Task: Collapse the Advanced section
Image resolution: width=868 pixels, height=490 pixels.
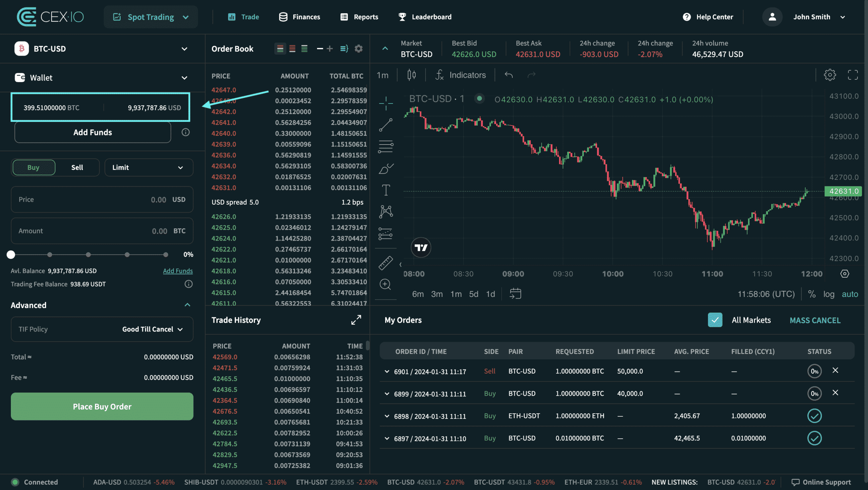Action: pyautogui.click(x=188, y=305)
